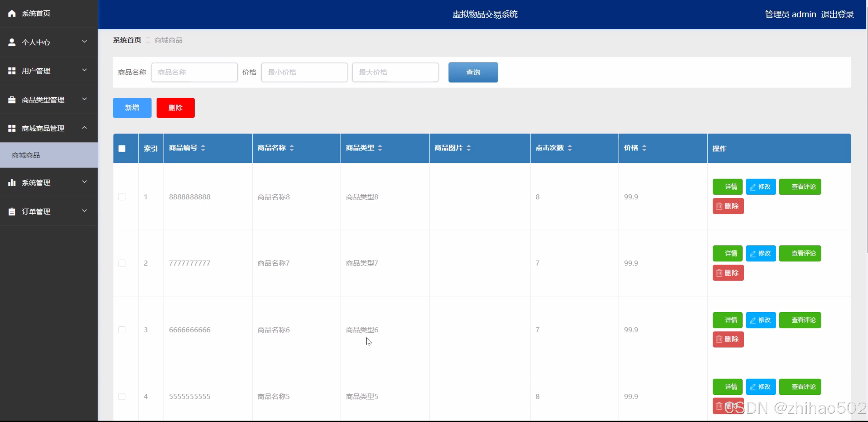Focus the 最小价格 input field
The image size is (868, 422).
pyautogui.click(x=304, y=72)
